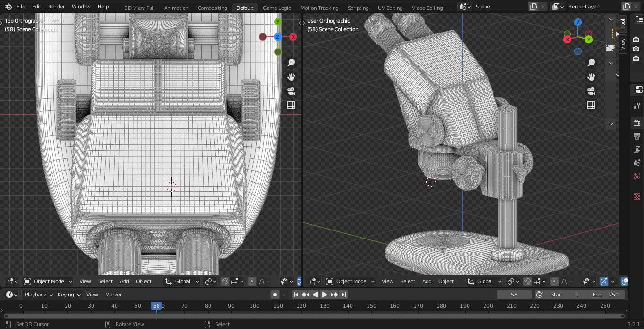Image resolution: width=644 pixels, height=329 pixels.
Task: Open the Texture properties checker tab
Action: [x=637, y=197]
